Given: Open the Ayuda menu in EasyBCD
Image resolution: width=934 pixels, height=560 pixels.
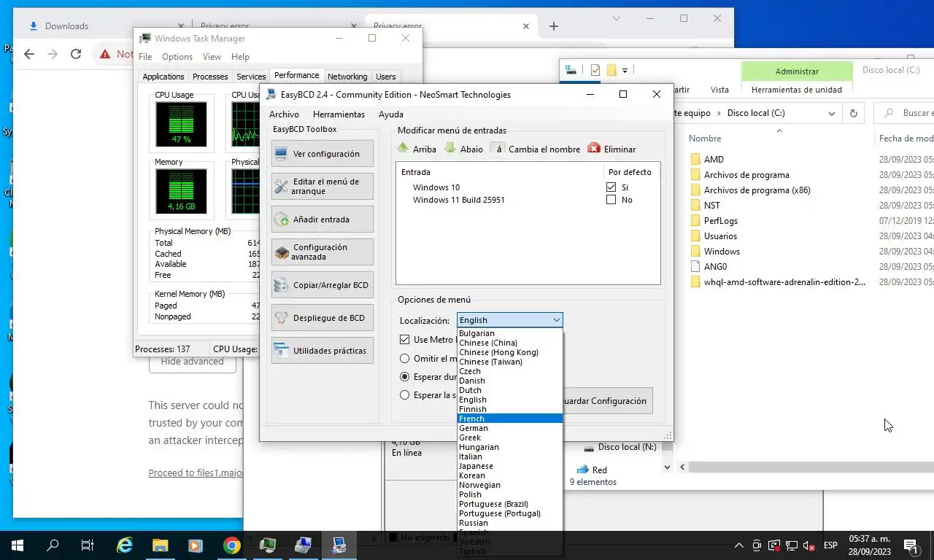Looking at the screenshot, I should click(x=391, y=114).
